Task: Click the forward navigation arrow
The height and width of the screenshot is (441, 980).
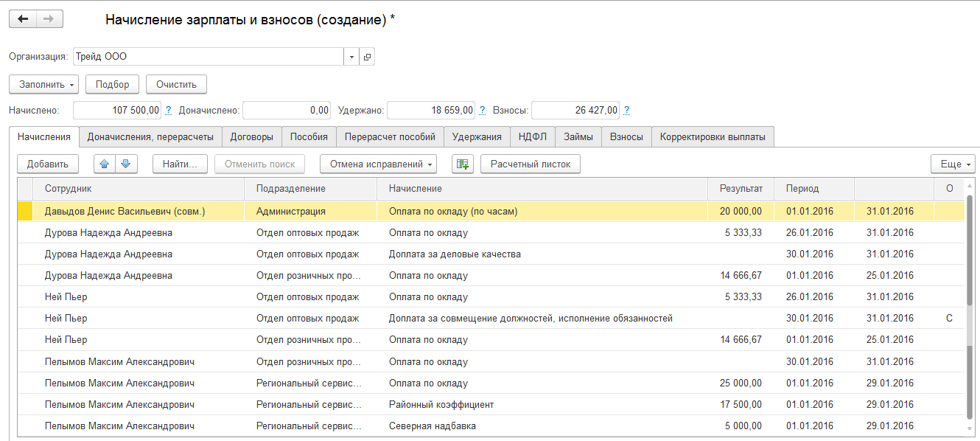Action: (x=49, y=19)
